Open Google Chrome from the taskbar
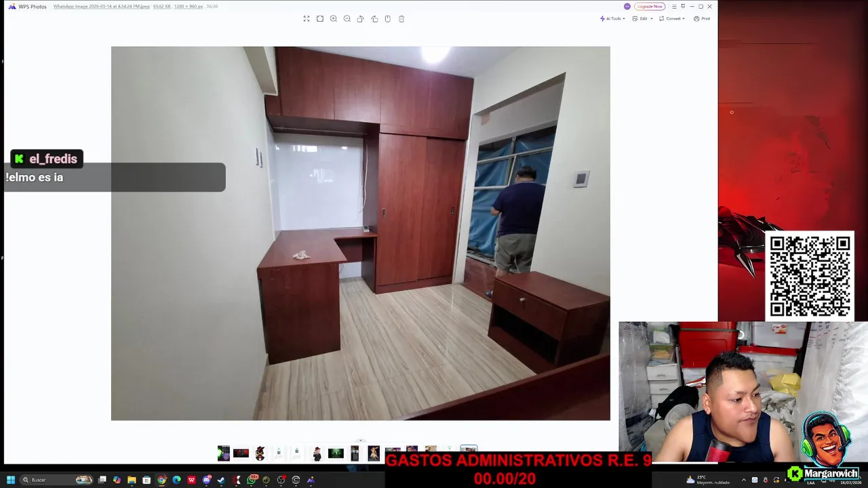This screenshot has height=488, width=868. click(161, 480)
